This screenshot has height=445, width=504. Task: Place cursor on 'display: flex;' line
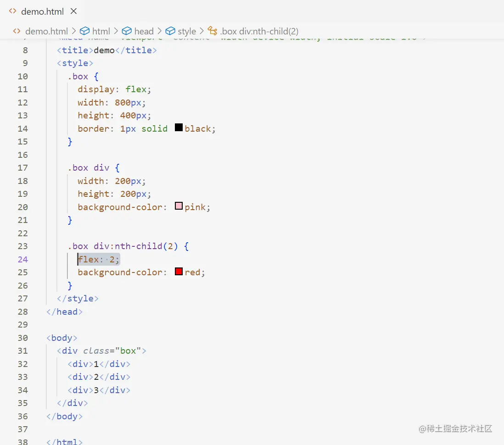[114, 89]
